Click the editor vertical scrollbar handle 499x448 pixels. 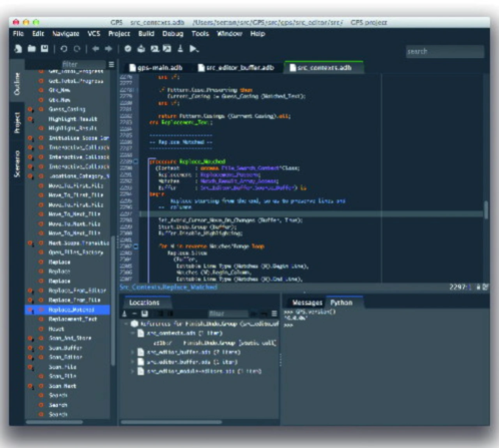point(486,210)
